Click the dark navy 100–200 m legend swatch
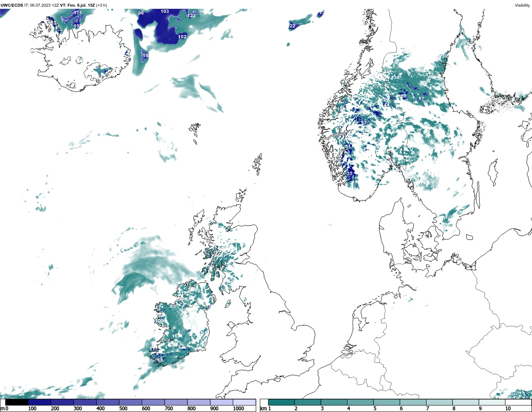The height and width of the screenshot is (412, 532). click(39, 402)
